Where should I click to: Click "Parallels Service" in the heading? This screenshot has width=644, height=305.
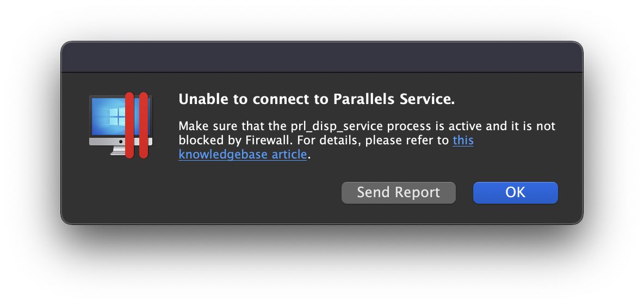[392, 100]
